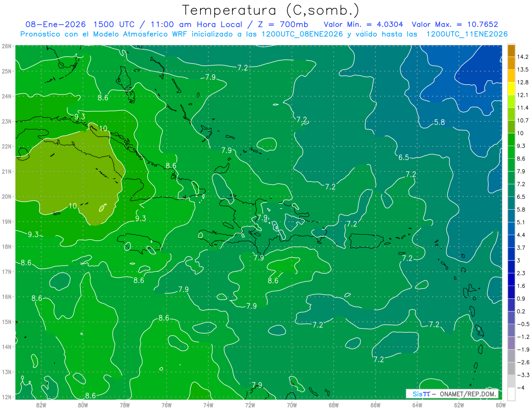Select the initialization stamp '1200UTC_08ENE2026'

(x=301, y=34)
